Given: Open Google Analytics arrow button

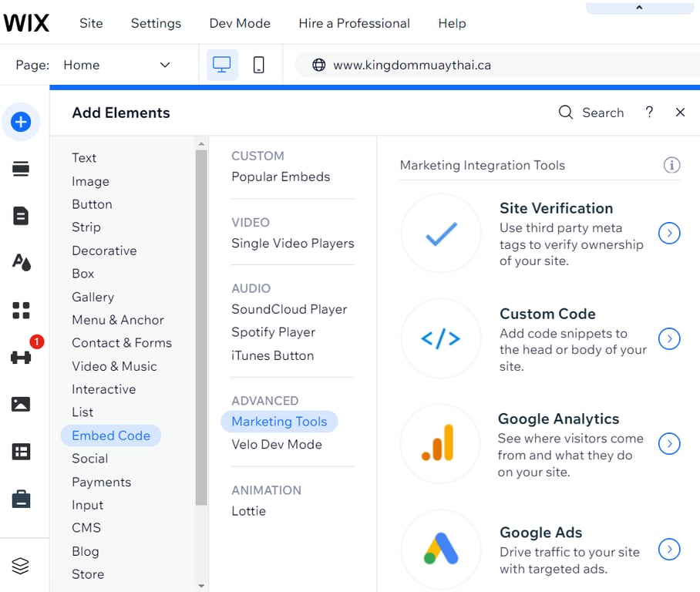Looking at the screenshot, I should (x=669, y=444).
